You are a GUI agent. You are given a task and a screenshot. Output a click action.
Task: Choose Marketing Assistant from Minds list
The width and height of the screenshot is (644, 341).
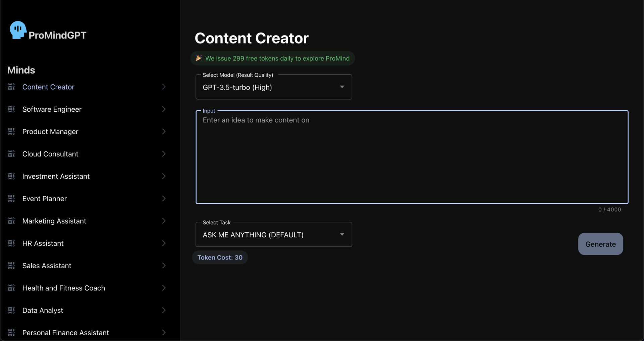tap(54, 221)
